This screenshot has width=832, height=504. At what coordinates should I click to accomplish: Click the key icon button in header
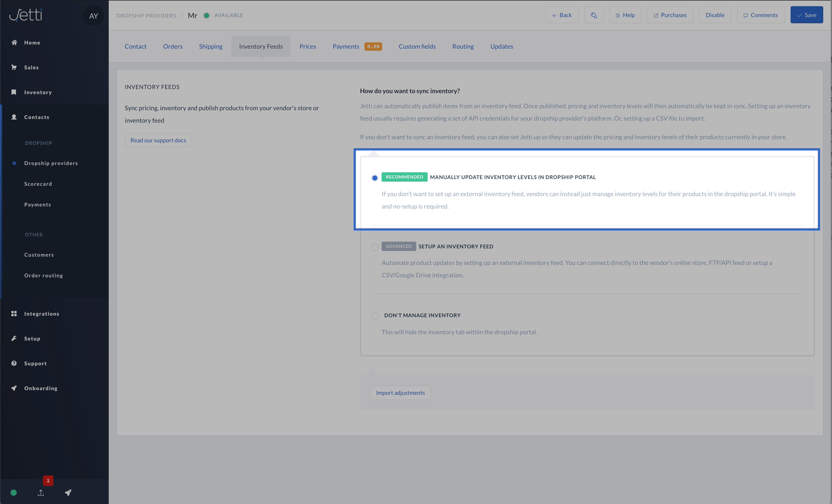[x=594, y=15]
